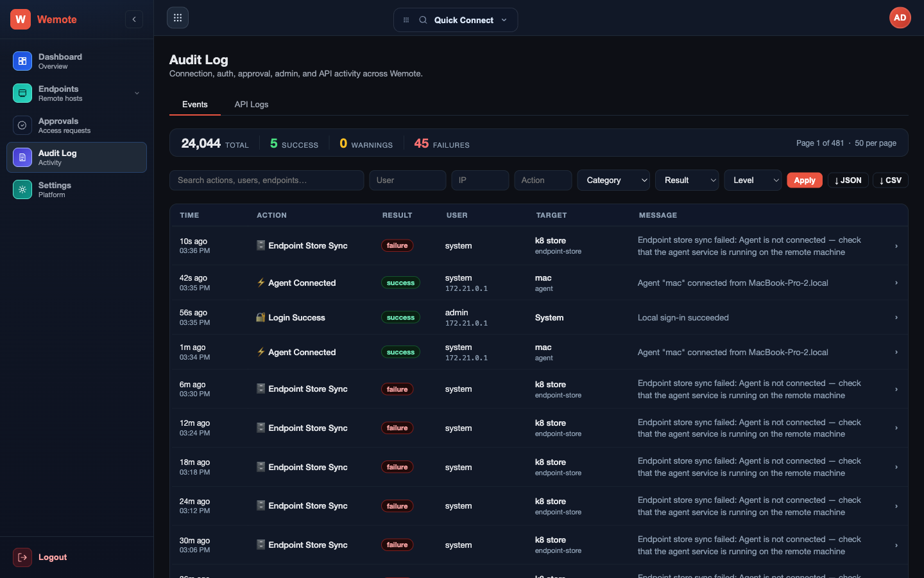Click the Dashboard icon in the sidebar
The height and width of the screenshot is (578, 924).
click(22, 61)
